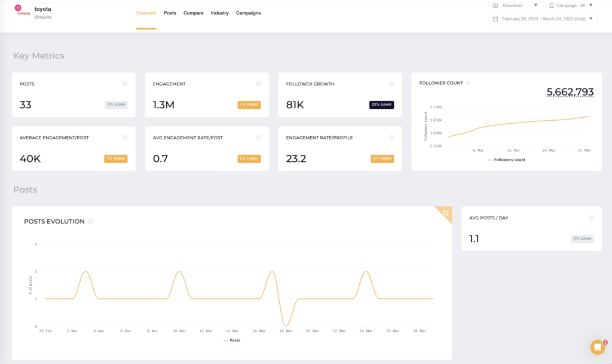
Task: Open the info tooltip on the Posts metric
Action: click(x=125, y=84)
